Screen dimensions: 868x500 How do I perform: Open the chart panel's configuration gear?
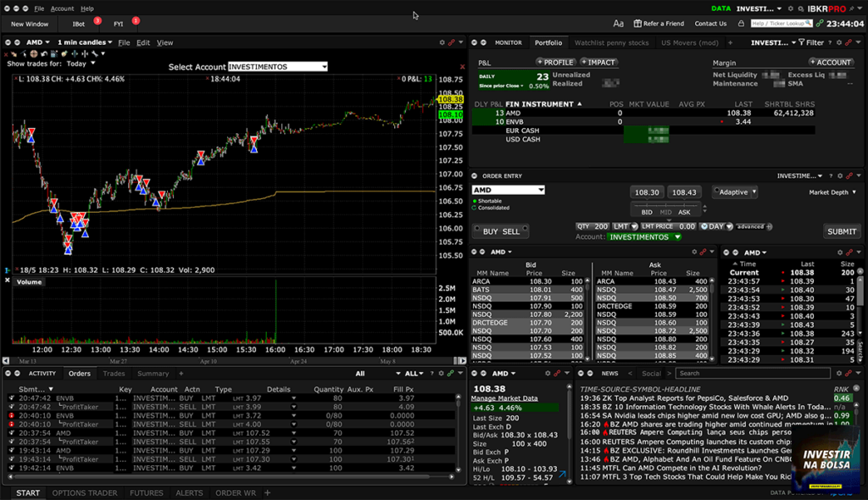tap(442, 42)
